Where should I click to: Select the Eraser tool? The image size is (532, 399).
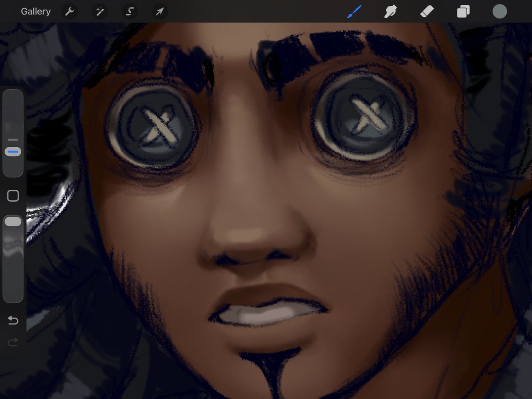(x=426, y=12)
